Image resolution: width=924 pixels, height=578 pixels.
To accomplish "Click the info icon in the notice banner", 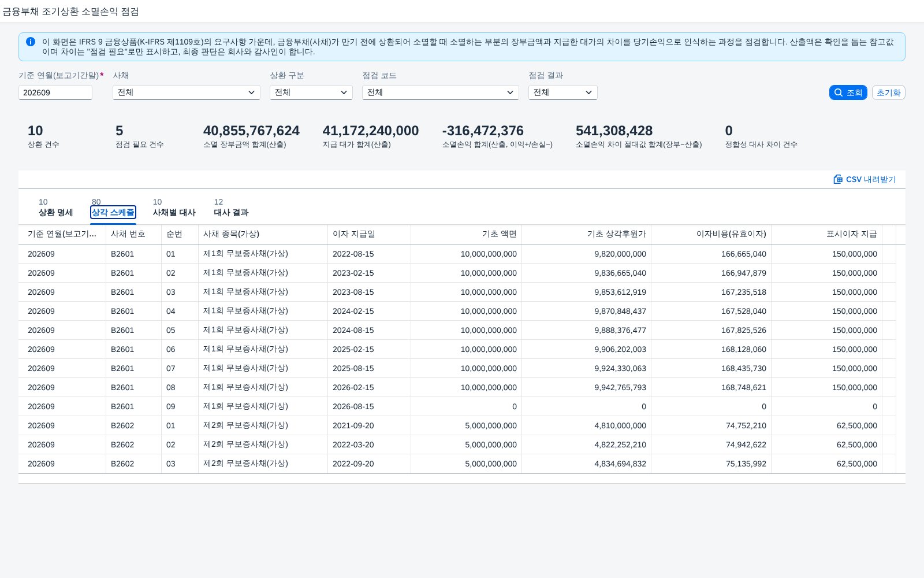I will pyautogui.click(x=31, y=42).
